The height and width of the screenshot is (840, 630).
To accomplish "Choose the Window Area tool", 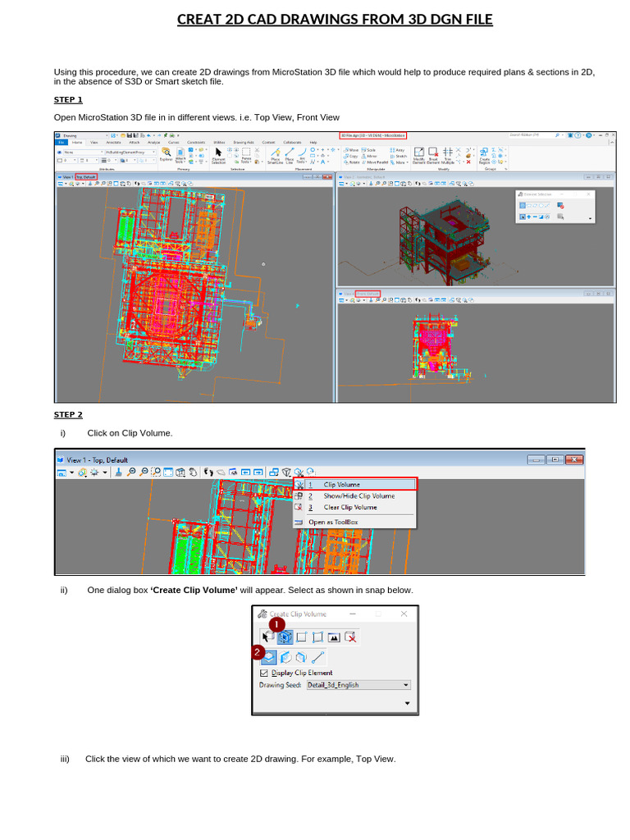I will [x=156, y=472].
